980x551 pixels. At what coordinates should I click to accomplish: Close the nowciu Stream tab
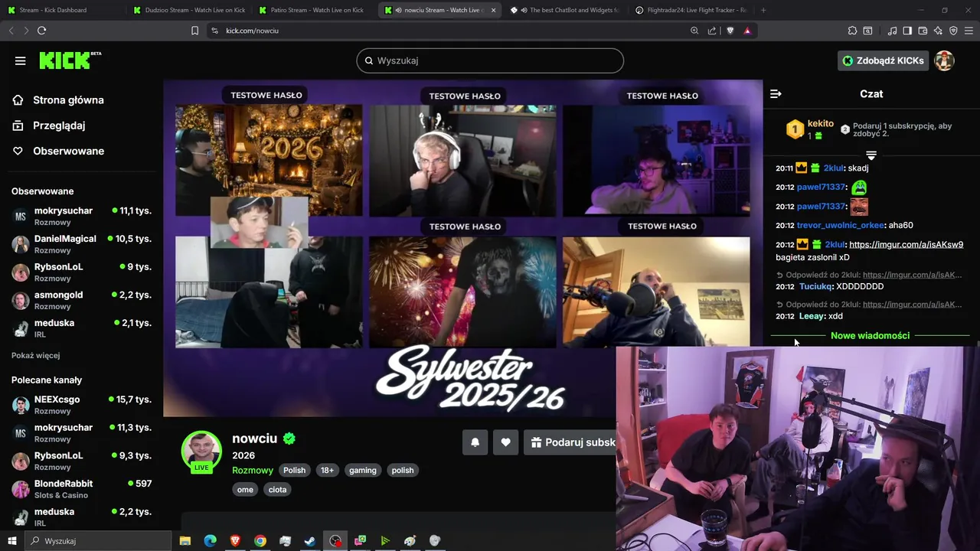point(493,10)
